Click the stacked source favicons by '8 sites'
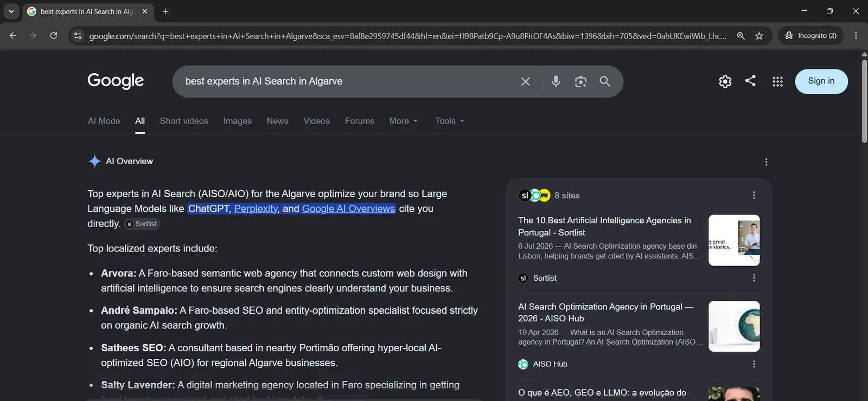868x401 pixels. (x=534, y=196)
